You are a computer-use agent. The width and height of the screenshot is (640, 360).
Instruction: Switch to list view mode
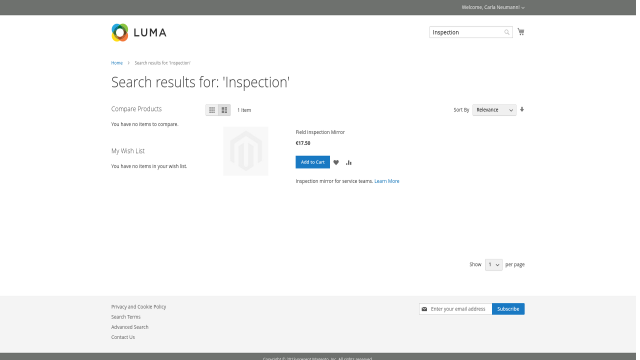coord(224,110)
